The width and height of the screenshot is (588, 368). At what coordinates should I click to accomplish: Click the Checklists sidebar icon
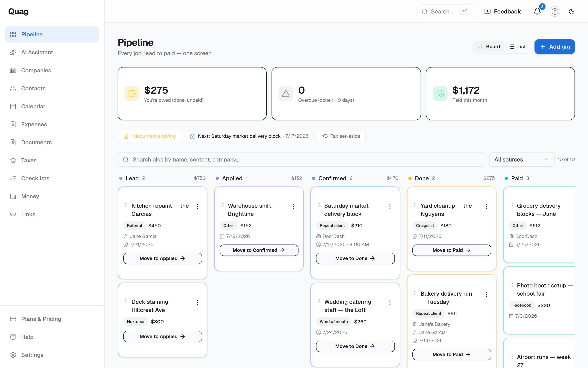(x=13, y=178)
